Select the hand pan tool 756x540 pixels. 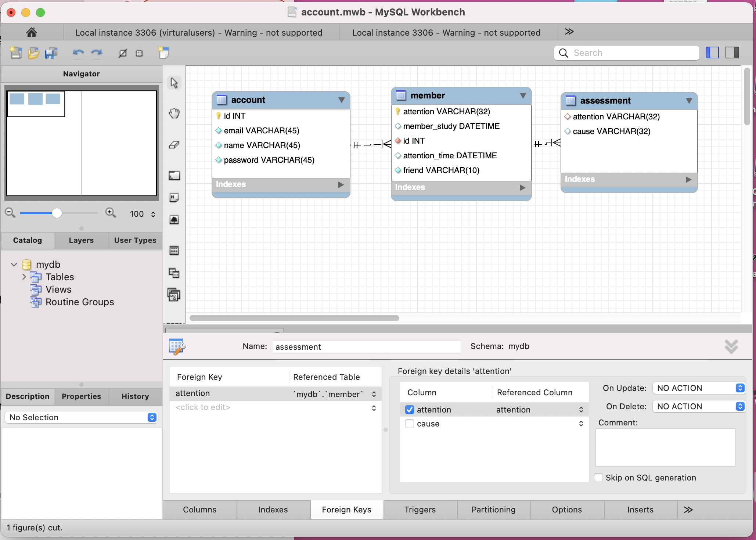tap(174, 114)
